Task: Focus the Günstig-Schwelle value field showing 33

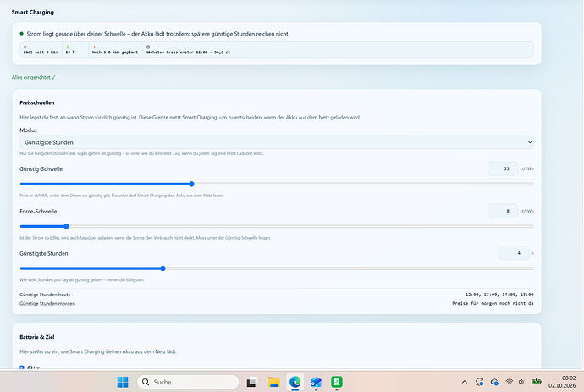Action: tap(503, 168)
